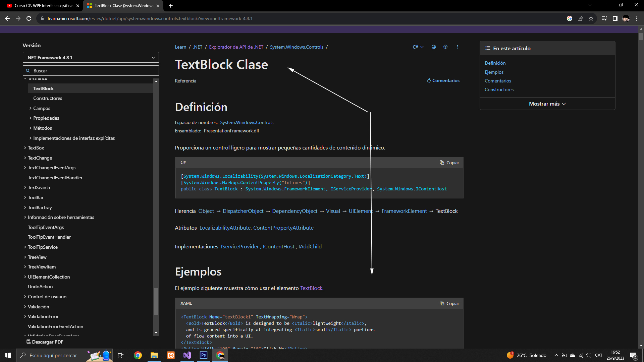Image resolution: width=644 pixels, height=362 pixels.
Task: Open the .NET Framework 4.8.1 version dropdown
Action: [x=91, y=58]
